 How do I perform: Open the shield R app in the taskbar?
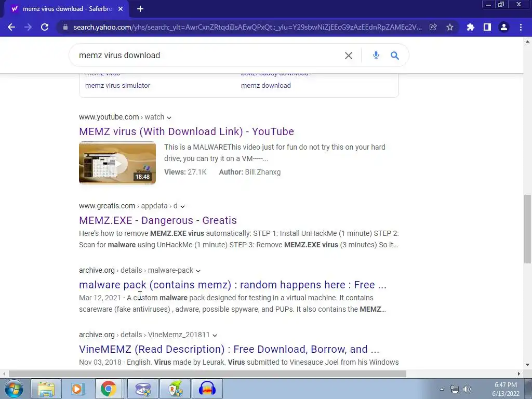tap(175, 389)
